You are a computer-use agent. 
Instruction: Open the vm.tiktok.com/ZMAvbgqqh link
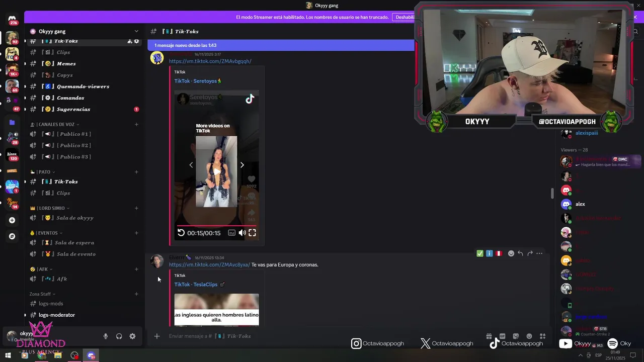210,61
